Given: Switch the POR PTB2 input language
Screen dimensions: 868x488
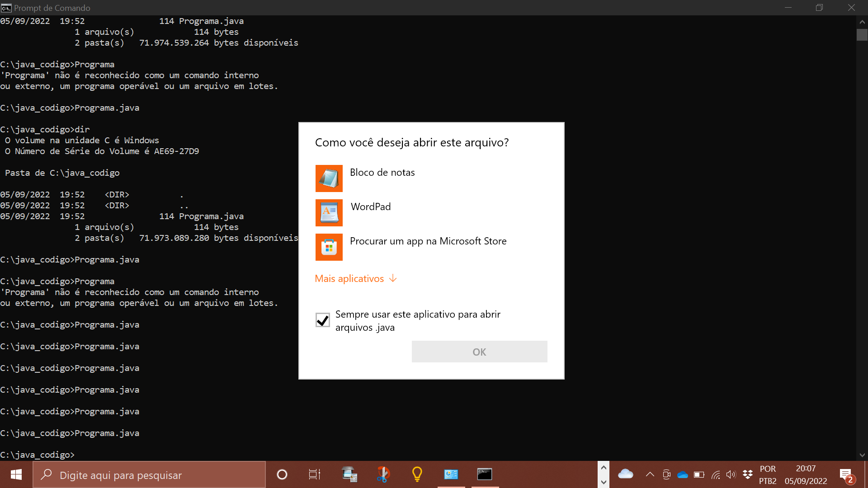Looking at the screenshot, I should (x=768, y=475).
